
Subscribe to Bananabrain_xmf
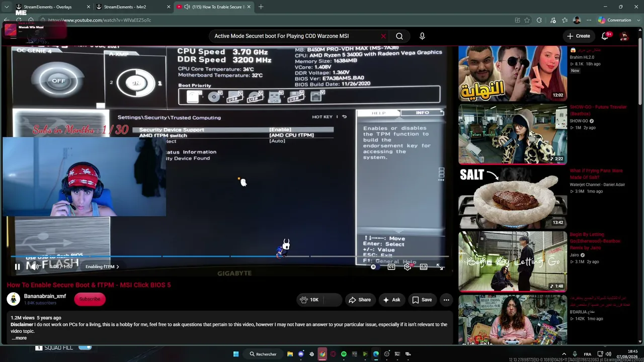[x=90, y=299]
